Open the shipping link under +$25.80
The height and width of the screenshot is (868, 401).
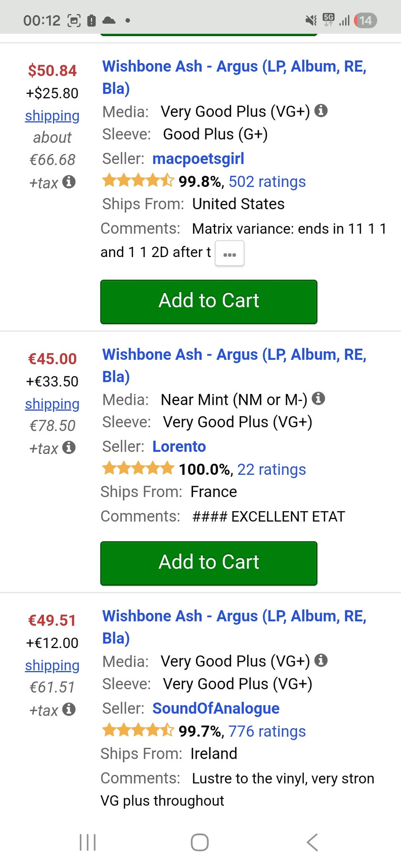point(52,116)
